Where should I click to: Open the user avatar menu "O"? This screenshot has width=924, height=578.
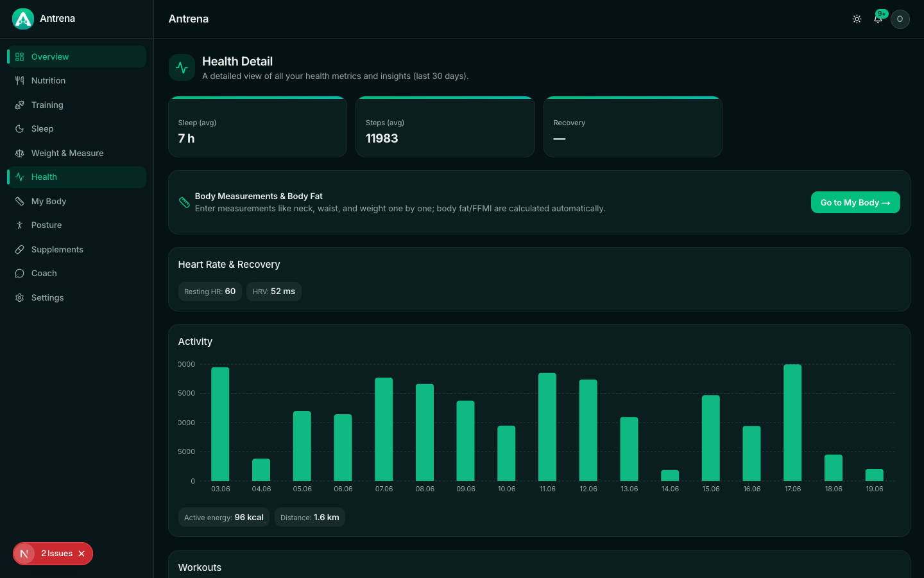[900, 19]
